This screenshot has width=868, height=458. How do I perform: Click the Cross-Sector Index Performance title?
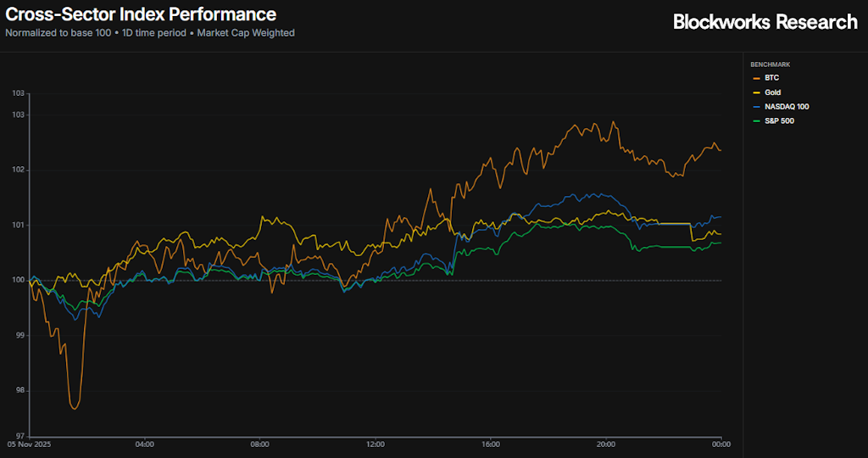141,14
